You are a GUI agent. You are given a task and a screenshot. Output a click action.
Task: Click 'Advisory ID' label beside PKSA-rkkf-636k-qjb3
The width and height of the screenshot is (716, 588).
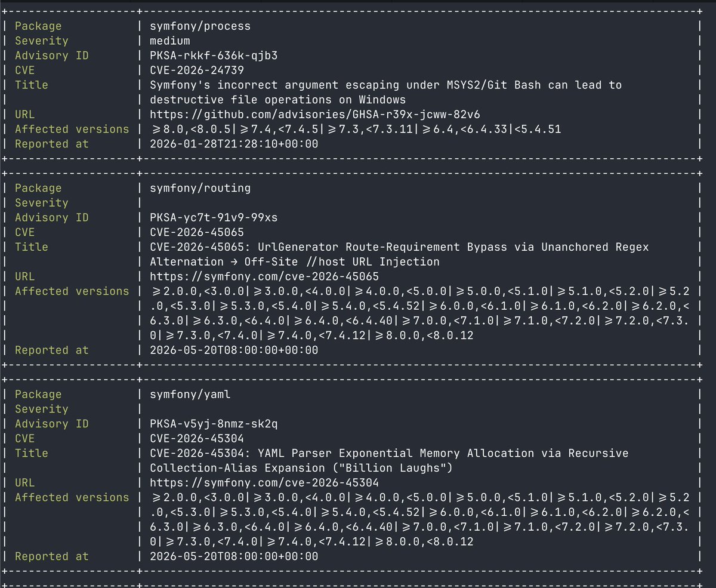pos(51,56)
